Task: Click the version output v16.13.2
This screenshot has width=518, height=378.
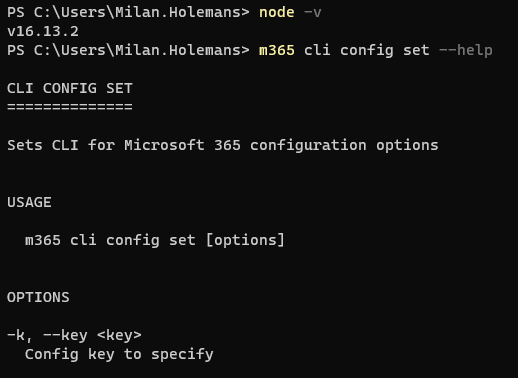Action: tap(43, 31)
